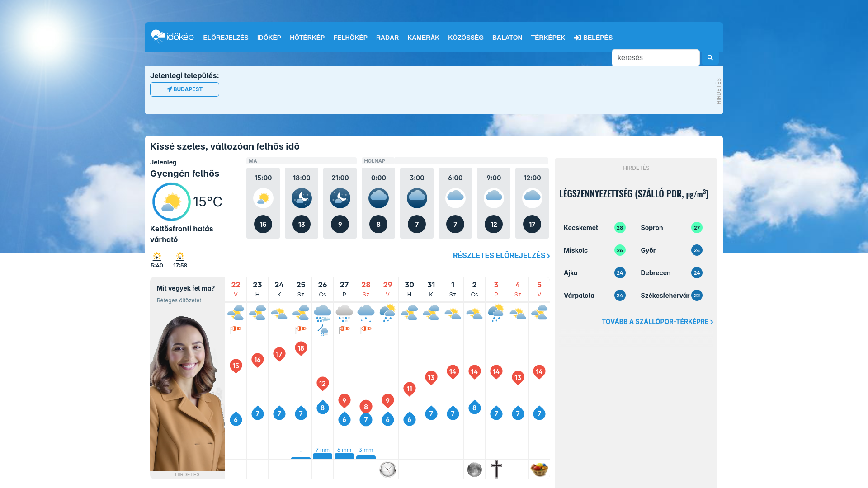Click the rainy wind icon for day 26
Viewport: 868px width, 488px height.
pos(322,313)
